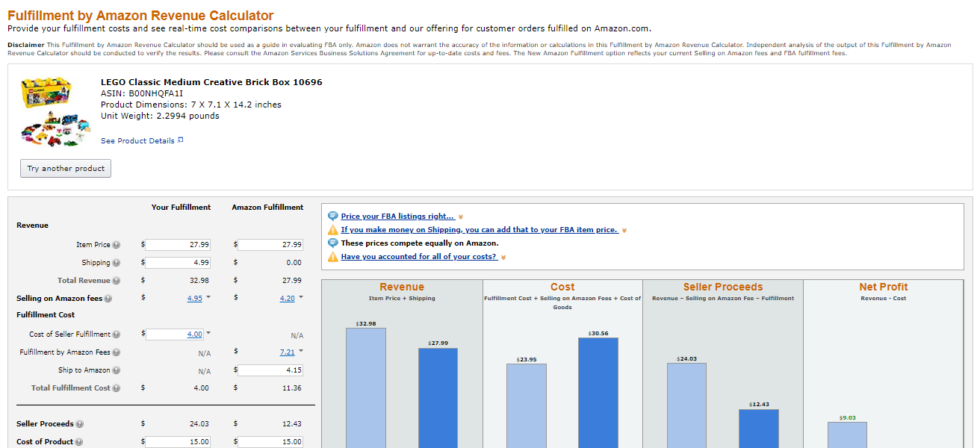980x448 pixels.
Task: Open the Total Revenue help icon
Action: click(x=117, y=281)
